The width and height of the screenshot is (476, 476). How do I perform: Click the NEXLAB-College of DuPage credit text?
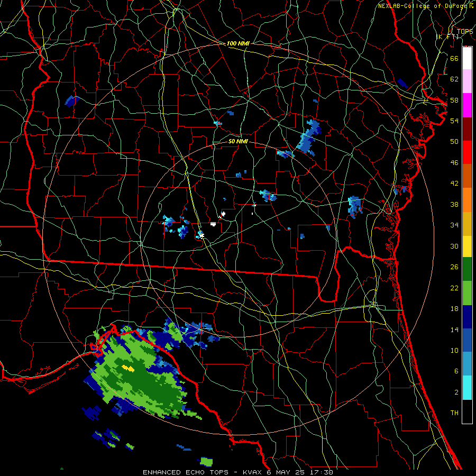[424, 6]
